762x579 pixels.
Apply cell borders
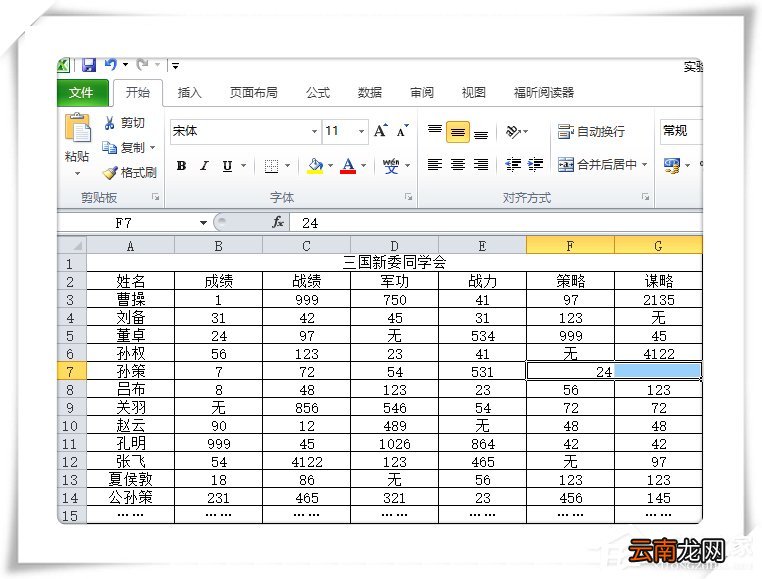pyautogui.click(x=271, y=166)
